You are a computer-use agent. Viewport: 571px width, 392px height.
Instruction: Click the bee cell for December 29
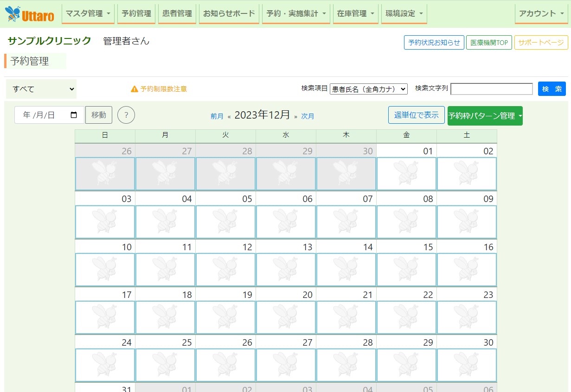click(x=406, y=365)
